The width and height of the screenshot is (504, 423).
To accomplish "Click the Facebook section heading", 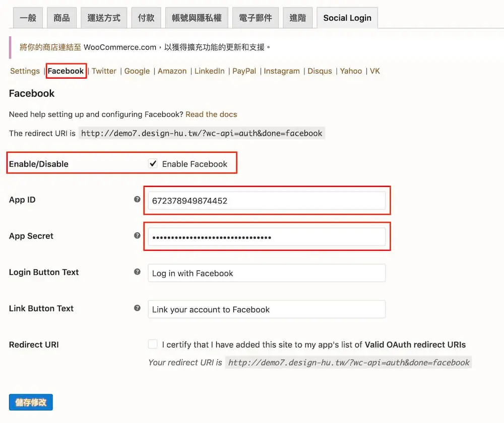I will tap(32, 94).
